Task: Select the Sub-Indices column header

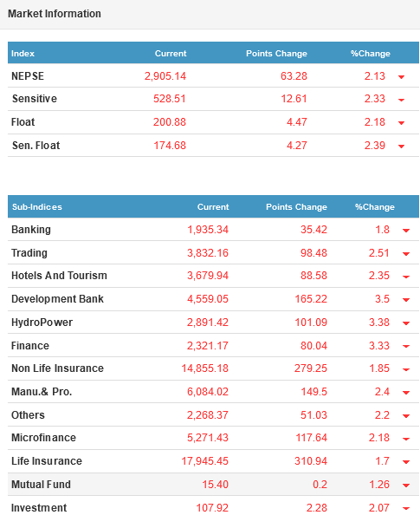Action: 37,207
